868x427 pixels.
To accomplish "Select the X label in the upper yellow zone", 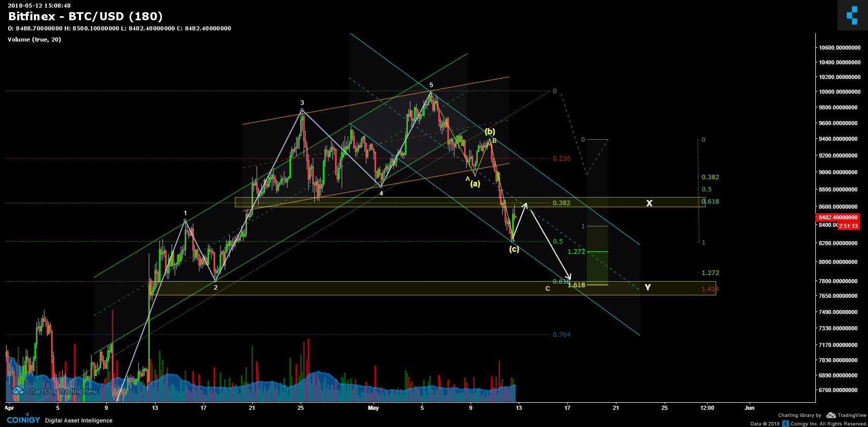I will click(x=649, y=203).
